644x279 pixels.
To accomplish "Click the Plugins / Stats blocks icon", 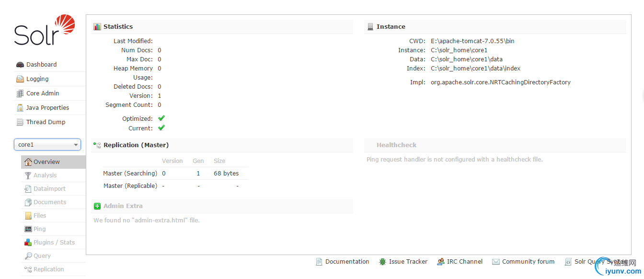I will (x=28, y=243).
